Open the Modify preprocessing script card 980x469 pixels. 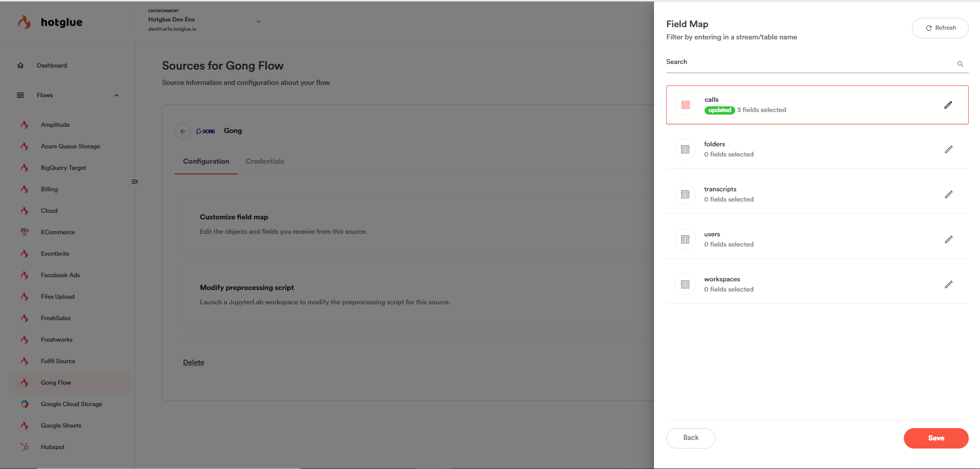[418, 295]
